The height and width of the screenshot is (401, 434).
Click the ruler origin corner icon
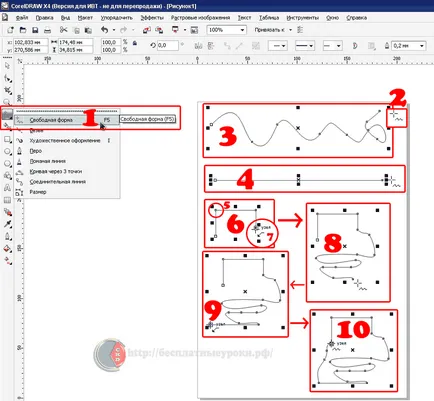tap(20, 61)
